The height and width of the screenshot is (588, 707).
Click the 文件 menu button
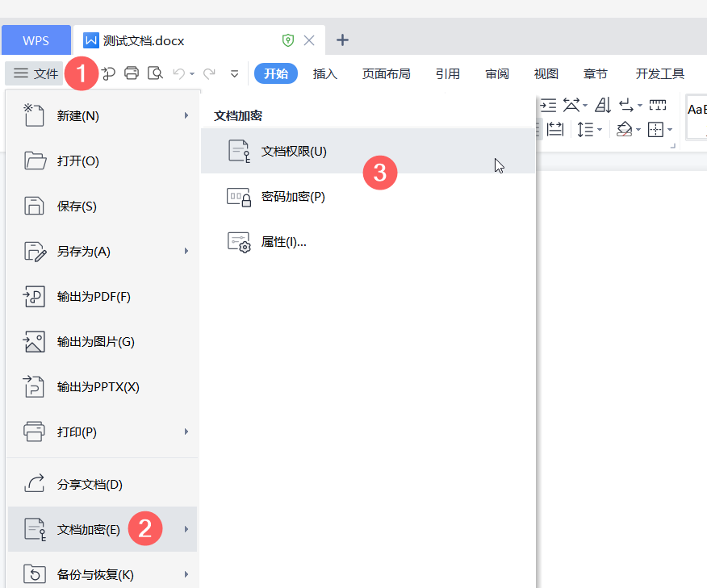[x=36, y=73]
